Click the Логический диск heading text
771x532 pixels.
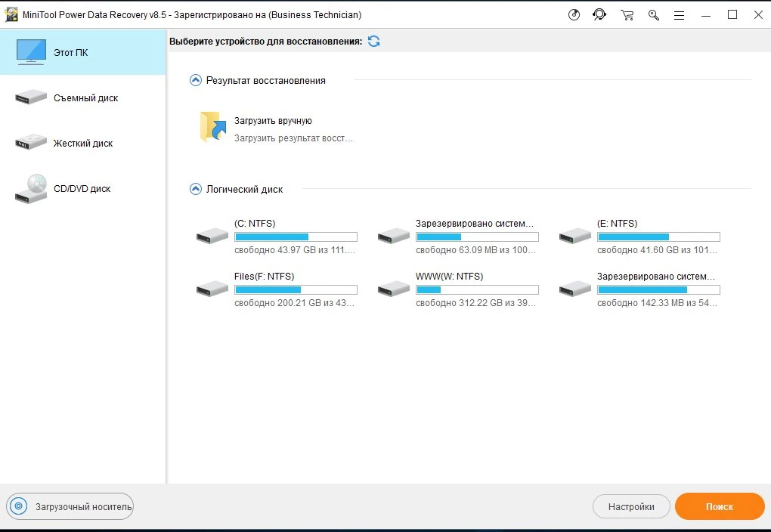244,189
